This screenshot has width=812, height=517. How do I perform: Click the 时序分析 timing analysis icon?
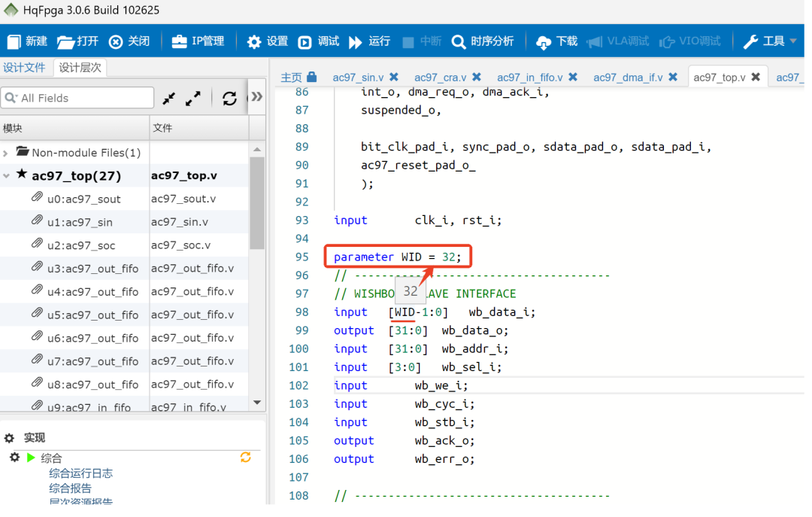(459, 42)
